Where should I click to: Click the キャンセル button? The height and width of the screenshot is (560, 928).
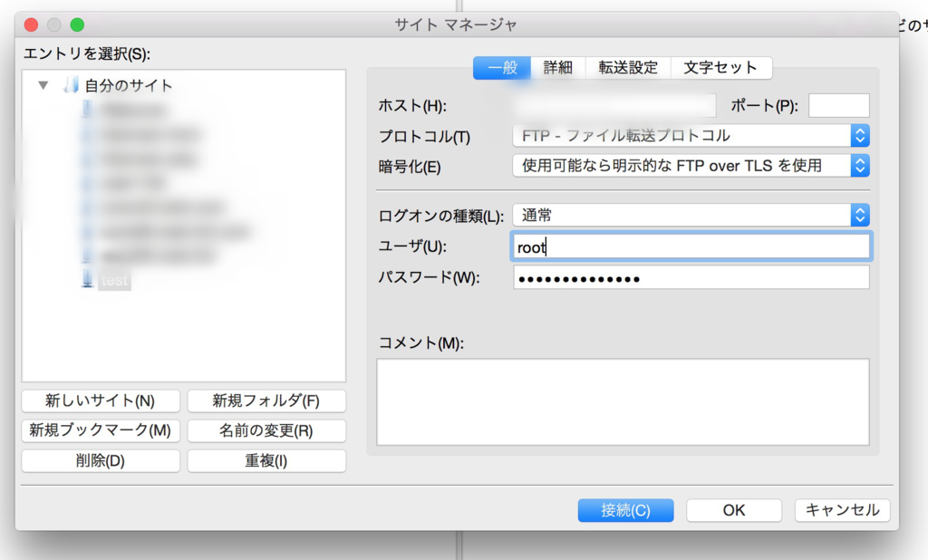[x=842, y=510]
